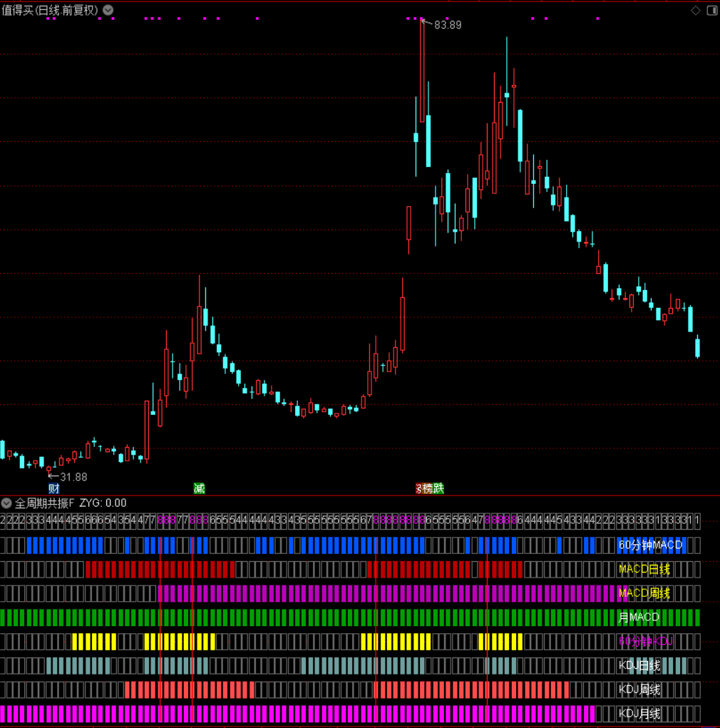This screenshot has width=720, height=728.
Task: Select the magenta 60分钟KDJ row label
Action: pyautogui.click(x=646, y=642)
